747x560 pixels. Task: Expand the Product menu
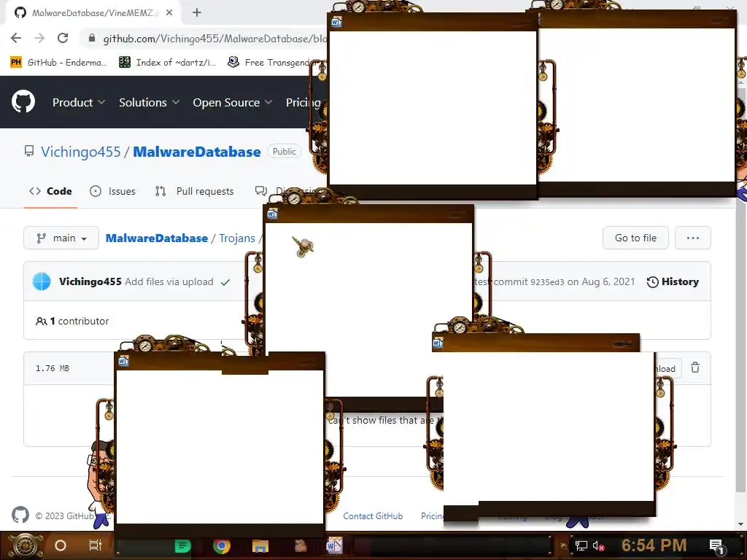[x=79, y=102]
